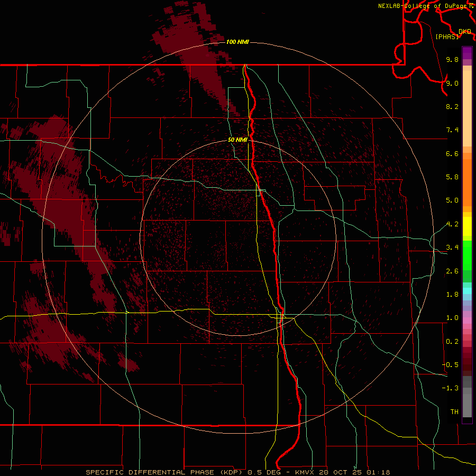The height and width of the screenshot is (476, 476).
Task: Click the 50 NMI range ring label
Action: [x=237, y=140]
